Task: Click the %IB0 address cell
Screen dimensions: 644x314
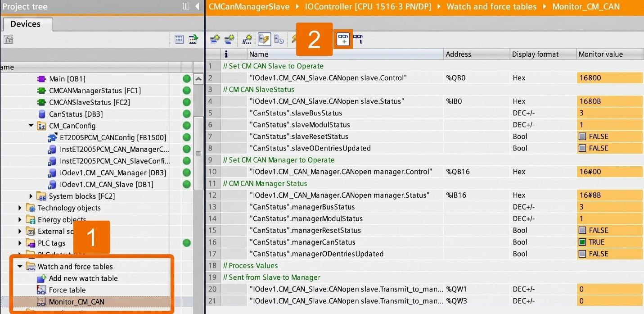Action: [477, 101]
